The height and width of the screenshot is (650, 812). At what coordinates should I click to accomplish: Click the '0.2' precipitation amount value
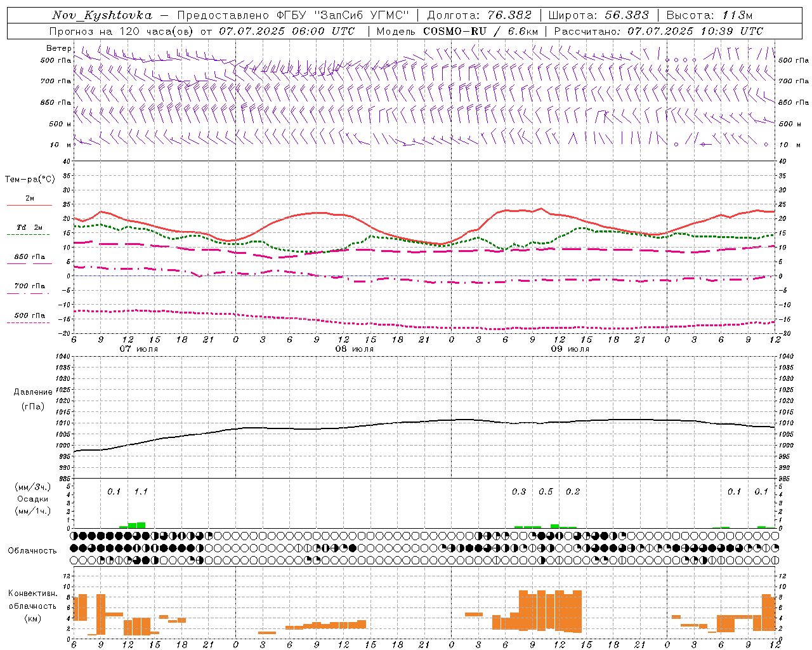(x=573, y=491)
